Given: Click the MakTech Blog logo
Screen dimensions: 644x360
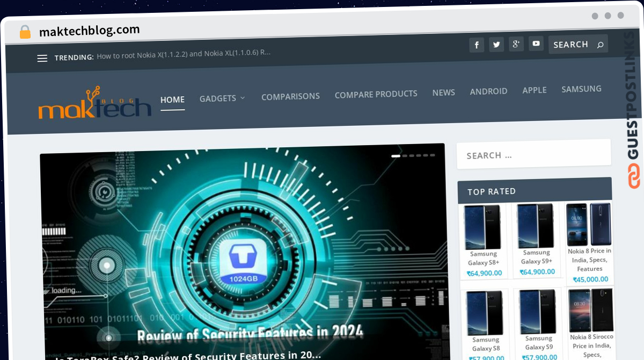Looking at the screenshot, I should point(95,103).
